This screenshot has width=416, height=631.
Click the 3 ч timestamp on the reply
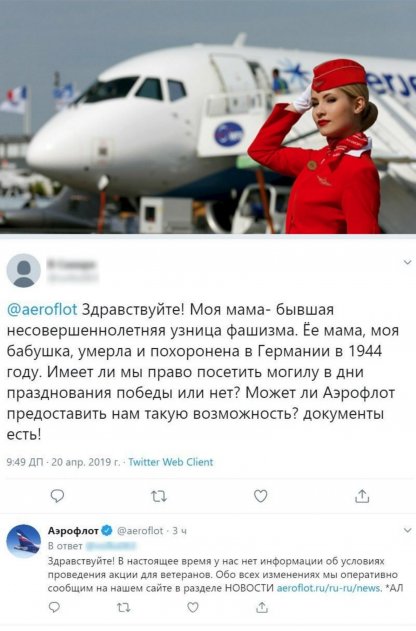click(179, 531)
